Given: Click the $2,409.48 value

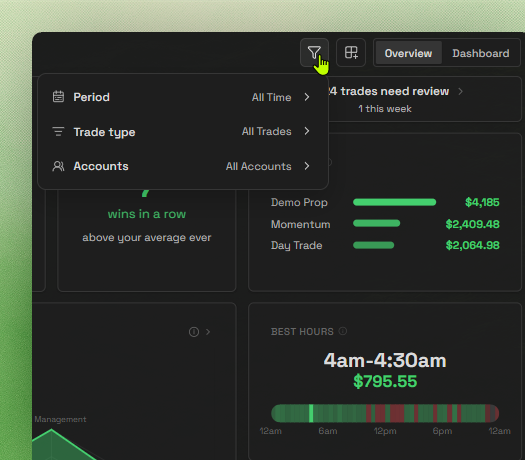Looking at the screenshot, I should pyautogui.click(x=472, y=224).
